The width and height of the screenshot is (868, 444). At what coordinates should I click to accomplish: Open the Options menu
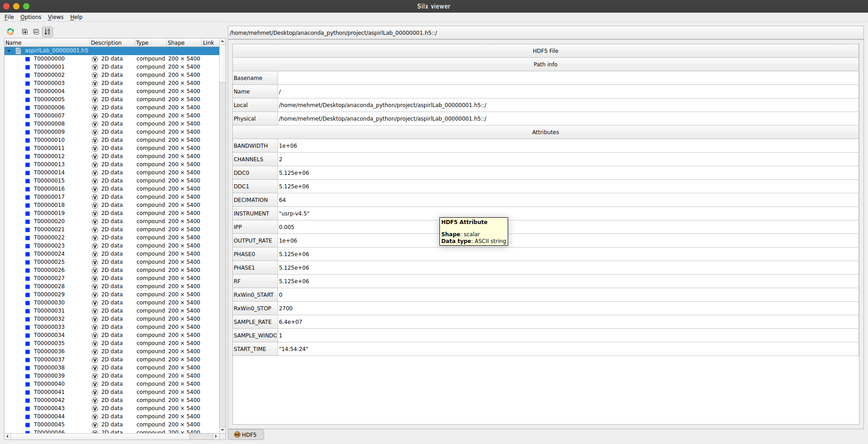pos(31,17)
